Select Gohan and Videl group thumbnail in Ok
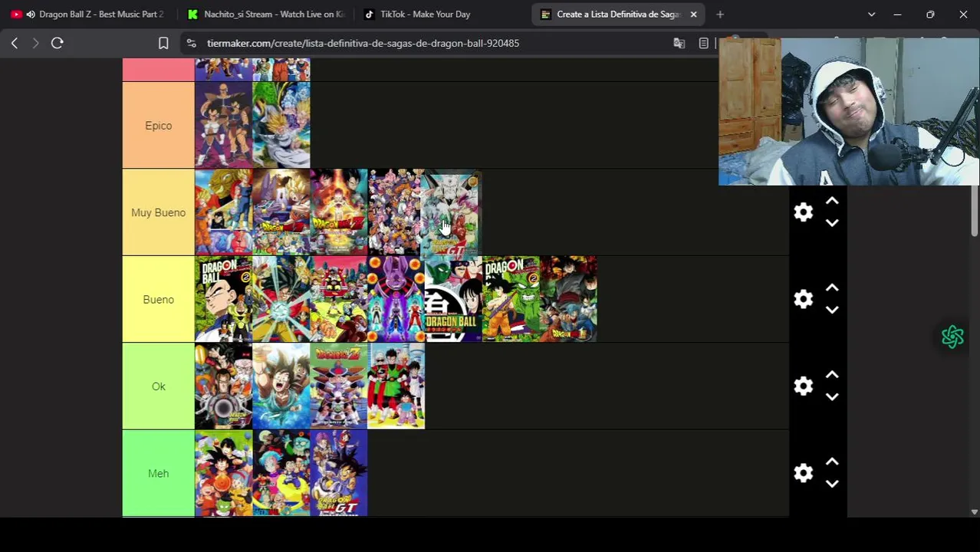Image resolution: width=980 pixels, height=552 pixels. (396, 386)
